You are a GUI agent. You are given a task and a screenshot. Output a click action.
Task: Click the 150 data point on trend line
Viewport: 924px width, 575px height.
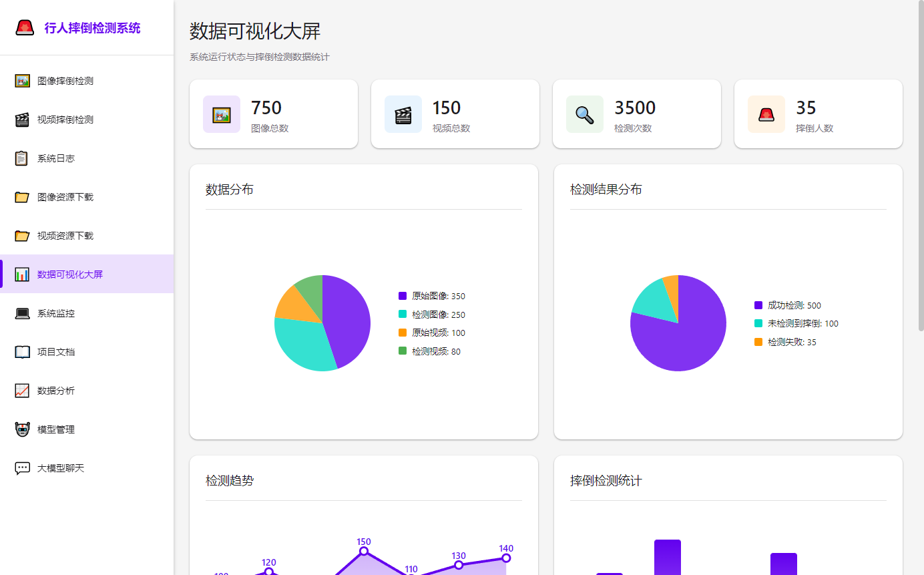tap(364, 551)
